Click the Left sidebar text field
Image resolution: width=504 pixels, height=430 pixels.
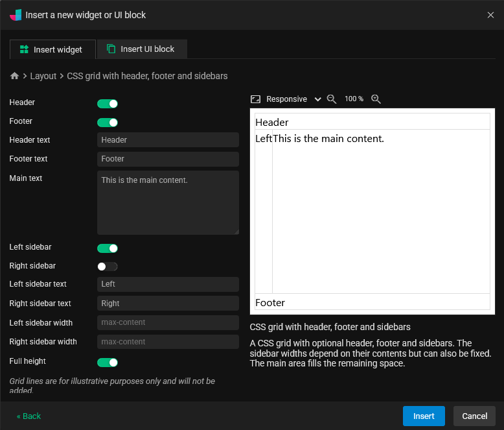pyautogui.click(x=168, y=284)
